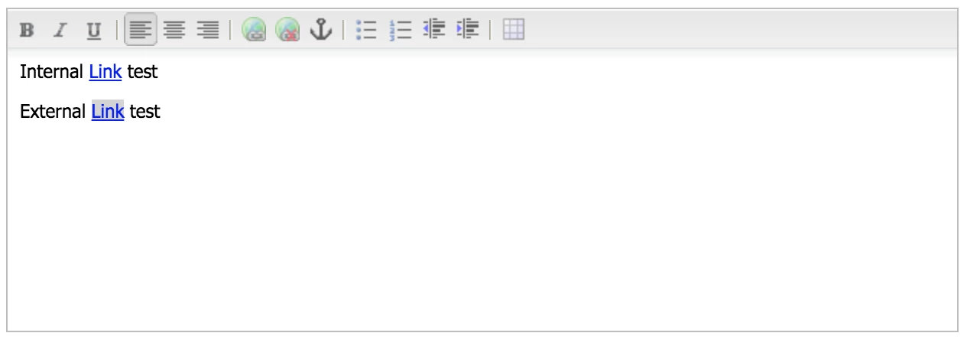Open the insert link tool
Viewport: 980px width, 346px height.
point(254,31)
